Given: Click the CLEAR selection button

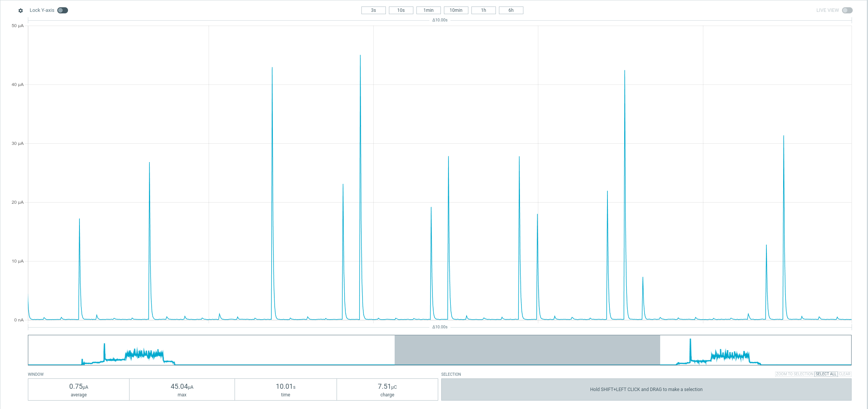Looking at the screenshot, I should click(844, 374).
